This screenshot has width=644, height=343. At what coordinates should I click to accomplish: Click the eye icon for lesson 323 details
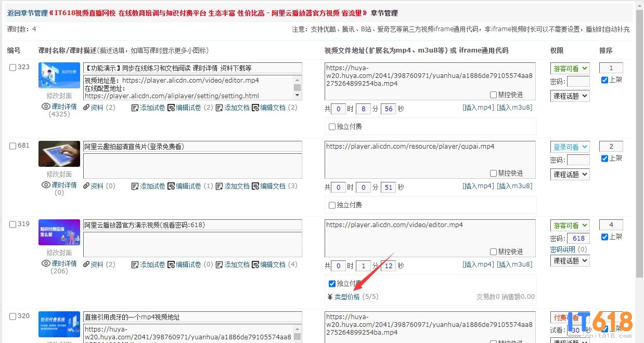pyautogui.click(x=46, y=107)
